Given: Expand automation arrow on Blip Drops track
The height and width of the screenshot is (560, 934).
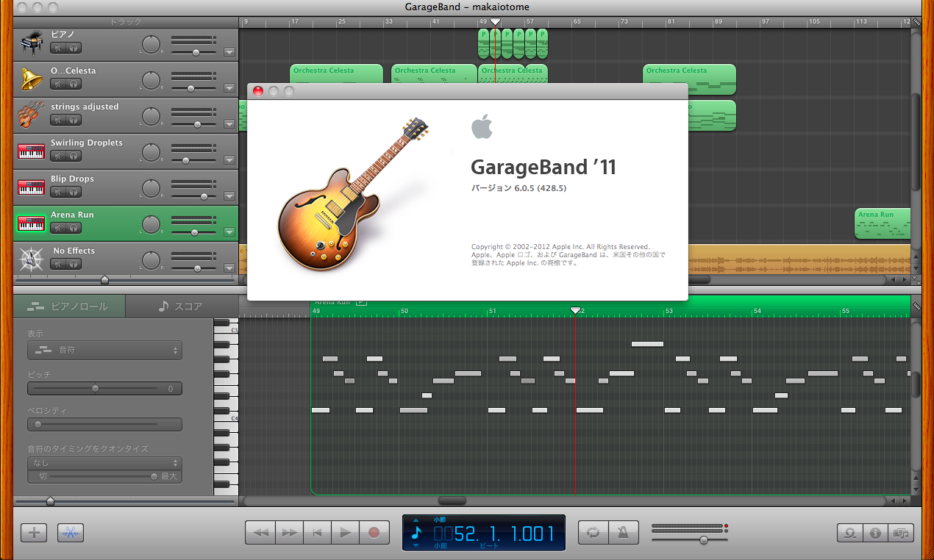Looking at the screenshot, I should (229, 196).
